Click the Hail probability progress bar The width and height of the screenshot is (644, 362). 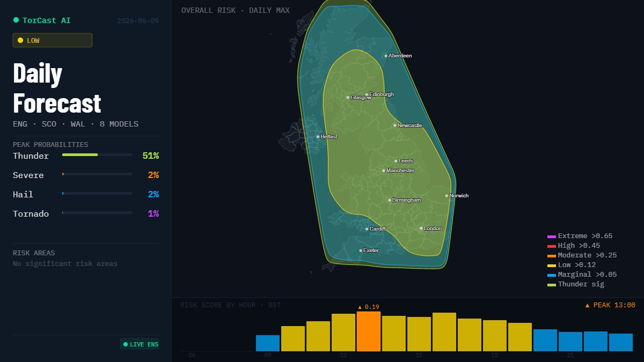[97, 193]
